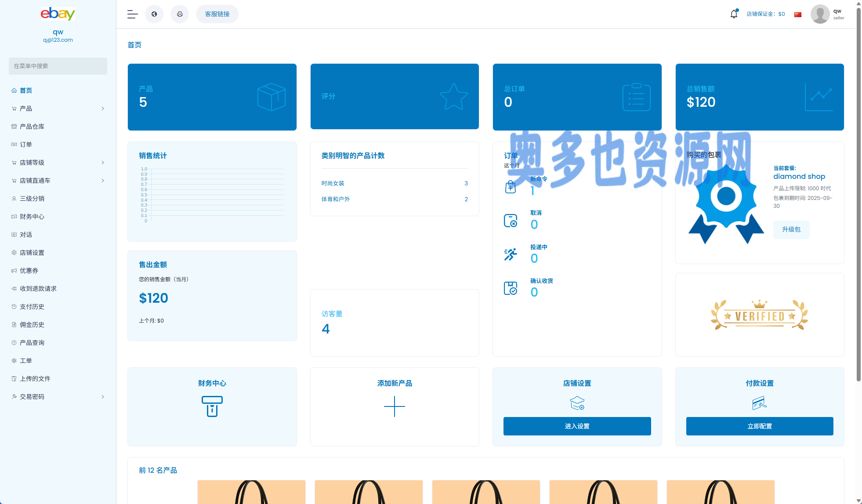Open 优惠券 in the sidebar menu
Viewport: 862px width, 504px height.
click(x=29, y=271)
